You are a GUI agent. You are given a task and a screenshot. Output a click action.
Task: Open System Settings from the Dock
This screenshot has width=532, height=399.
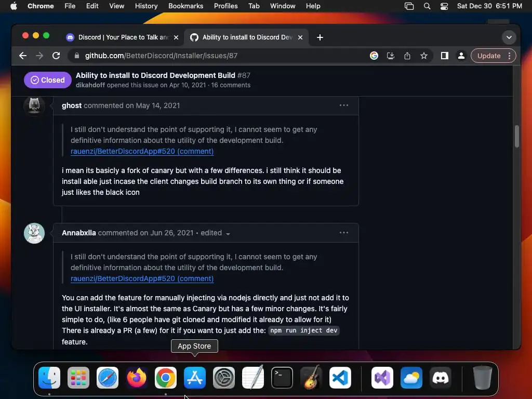[224, 378]
